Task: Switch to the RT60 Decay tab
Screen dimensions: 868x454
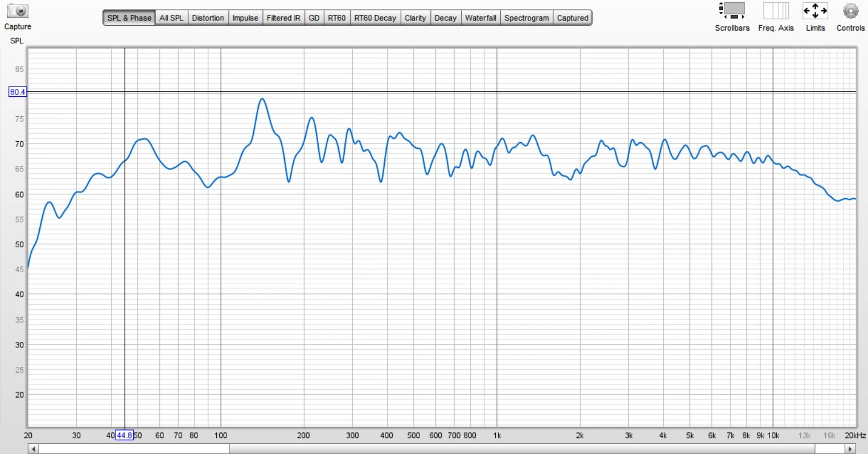Action: coord(375,18)
